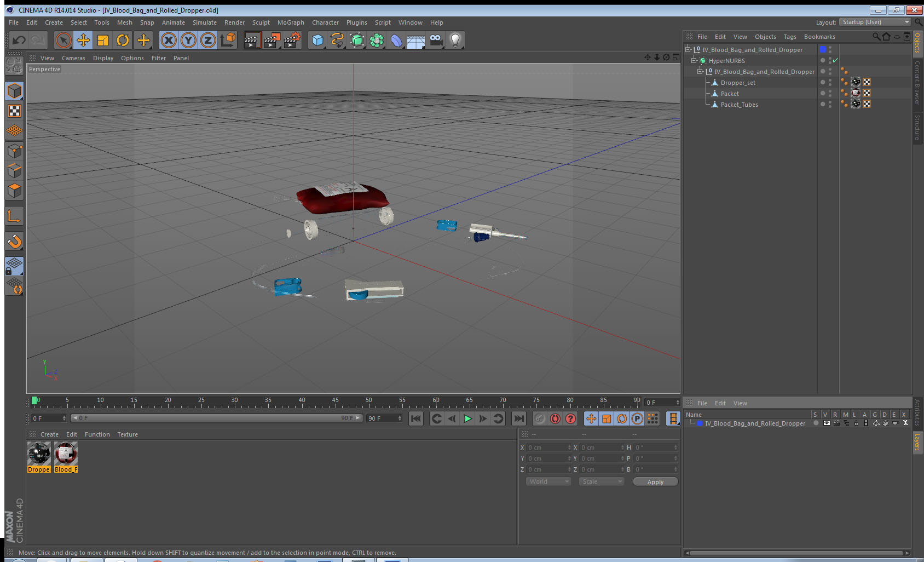This screenshot has height=562, width=924.
Task: Click the timeline preview range slider
Action: [216, 418]
